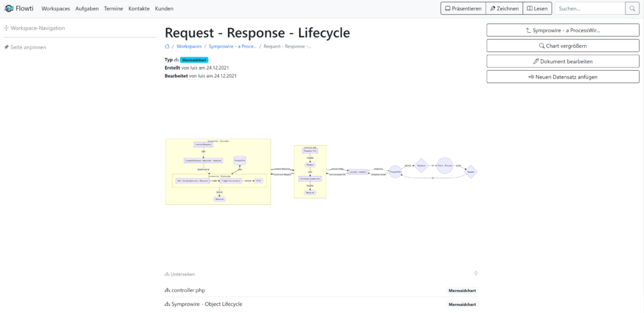
Task: Open the Aufgaben menu item
Action: click(87, 9)
